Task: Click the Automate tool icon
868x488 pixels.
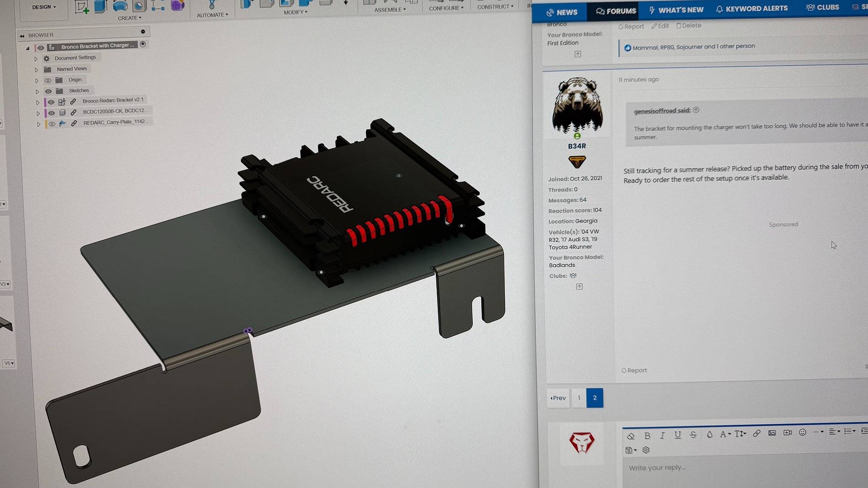Action: click(212, 5)
